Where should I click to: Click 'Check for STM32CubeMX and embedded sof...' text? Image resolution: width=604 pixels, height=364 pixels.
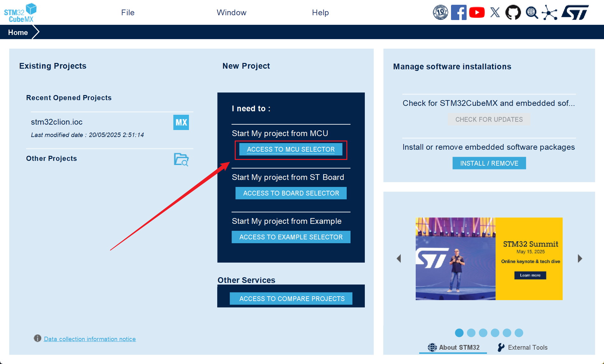coord(489,103)
